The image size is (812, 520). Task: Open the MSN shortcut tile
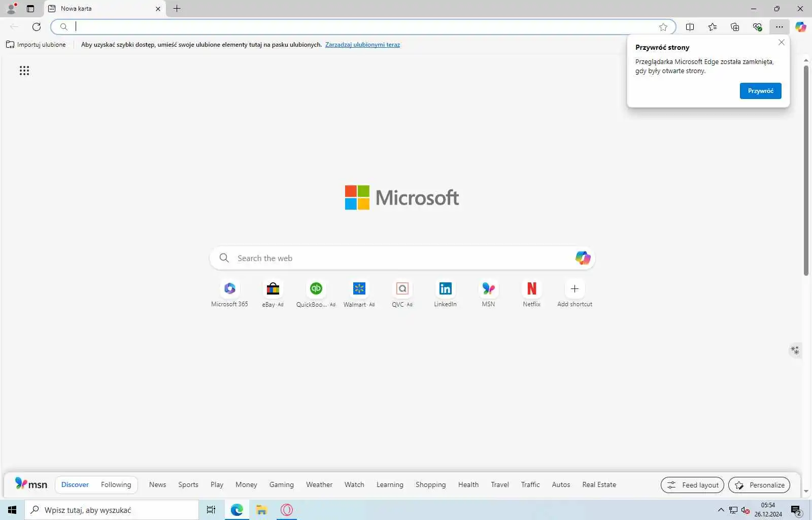(x=488, y=294)
